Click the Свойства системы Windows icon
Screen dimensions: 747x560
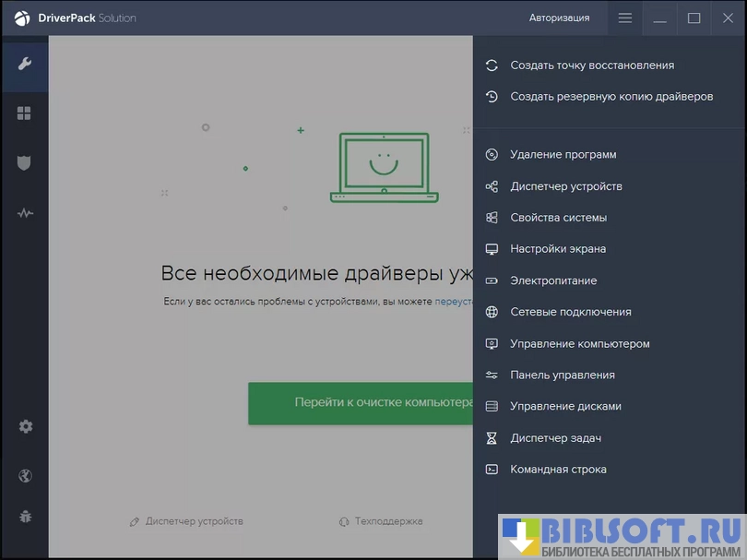click(492, 218)
